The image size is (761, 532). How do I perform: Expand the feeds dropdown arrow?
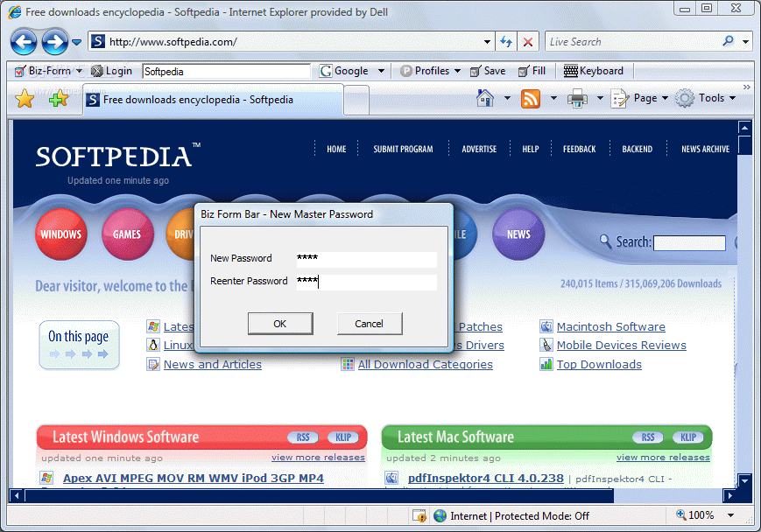[553, 99]
